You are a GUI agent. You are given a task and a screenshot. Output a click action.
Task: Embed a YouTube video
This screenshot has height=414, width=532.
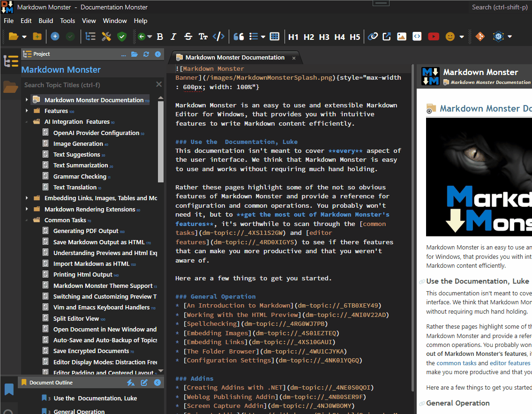point(433,36)
